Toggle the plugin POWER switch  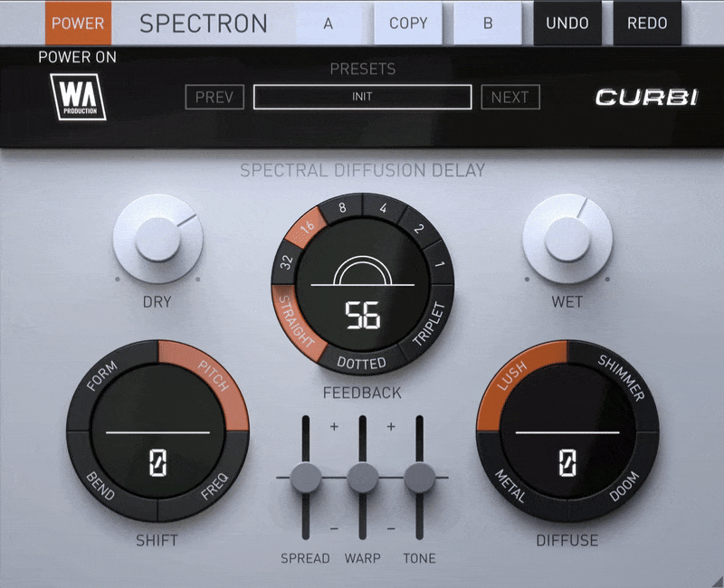pyautogui.click(x=78, y=24)
